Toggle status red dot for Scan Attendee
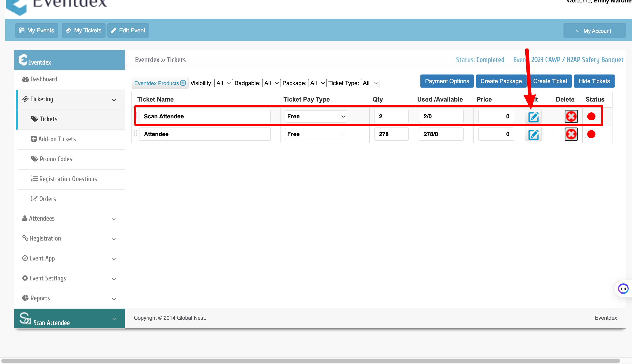 point(591,117)
